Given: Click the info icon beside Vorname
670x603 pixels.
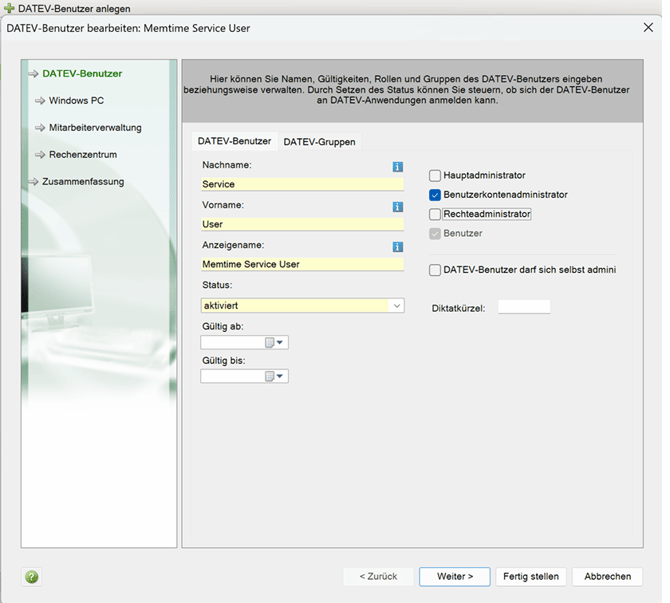Looking at the screenshot, I should point(397,207).
